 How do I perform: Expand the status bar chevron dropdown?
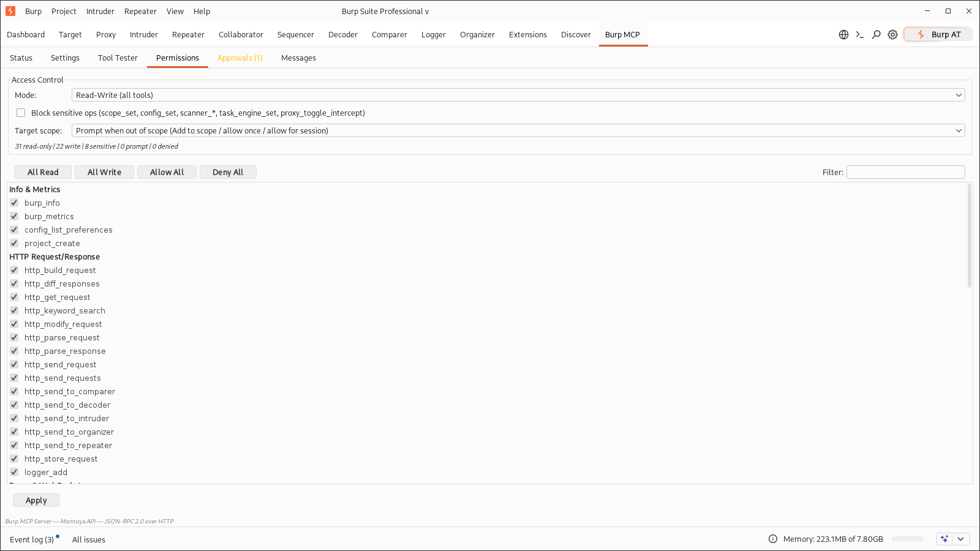[x=961, y=539]
